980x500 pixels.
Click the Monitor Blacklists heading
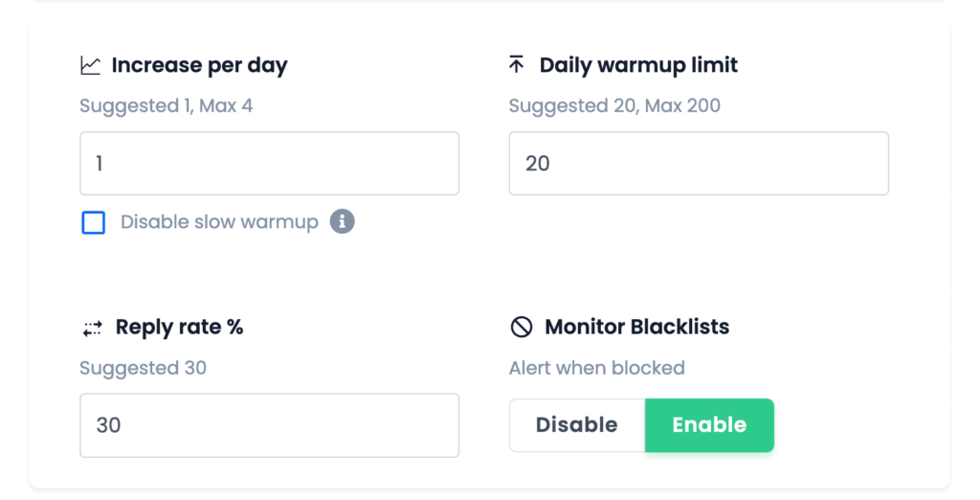click(636, 328)
